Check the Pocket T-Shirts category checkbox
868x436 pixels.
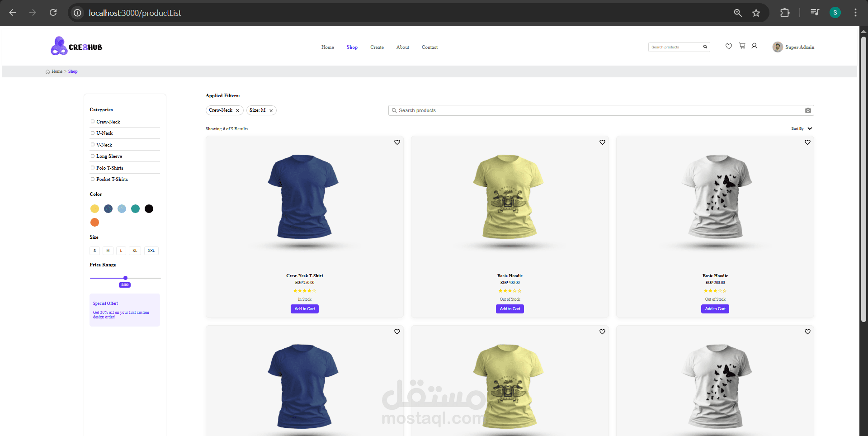(x=93, y=179)
